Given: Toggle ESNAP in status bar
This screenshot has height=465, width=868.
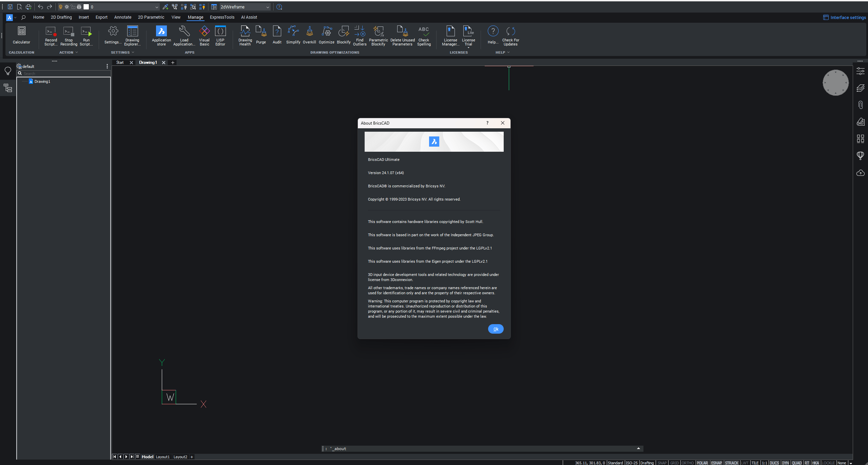Looking at the screenshot, I should [716, 463].
